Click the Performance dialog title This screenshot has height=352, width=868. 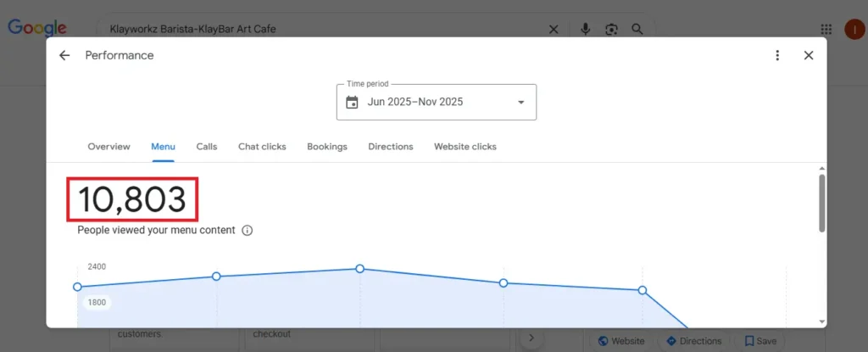(120, 55)
